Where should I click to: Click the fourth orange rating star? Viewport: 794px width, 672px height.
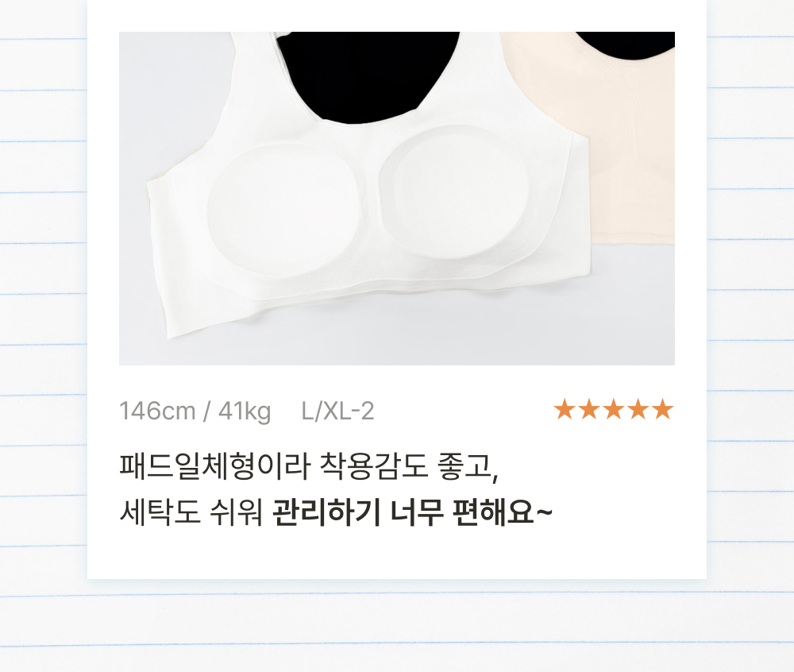[x=638, y=409]
